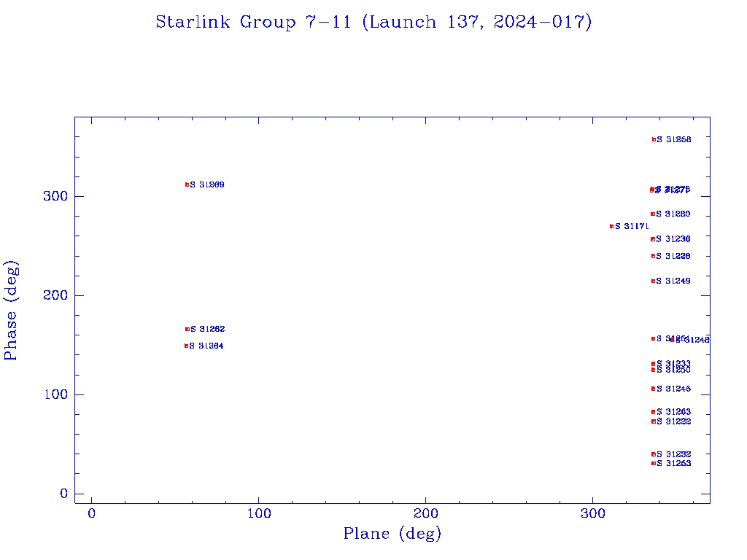The height and width of the screenshot is (560, 747).
Task: Select the 0 tick label on Phase axis
Action: coord(64,494)
